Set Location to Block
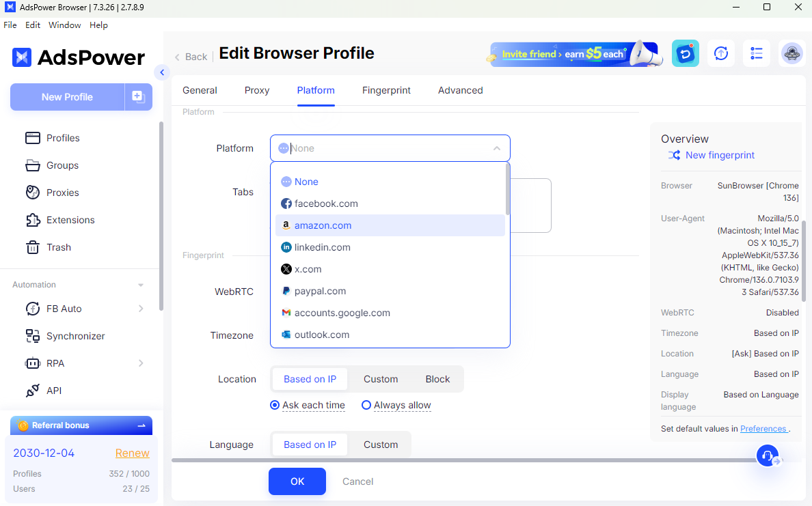Image resolution: width=812 pixels, height=506 pixels. [437, 379]
